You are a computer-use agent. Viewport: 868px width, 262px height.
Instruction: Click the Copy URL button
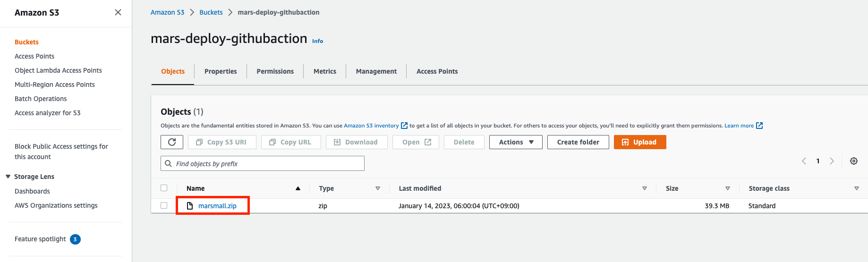pos(291,142)
